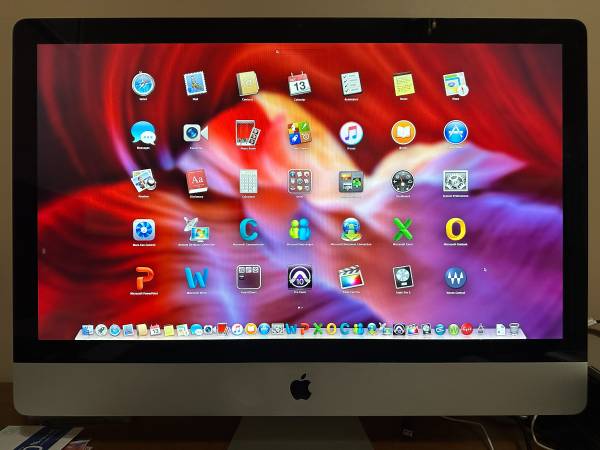Open Finder in the Dock

coord(87,329)
